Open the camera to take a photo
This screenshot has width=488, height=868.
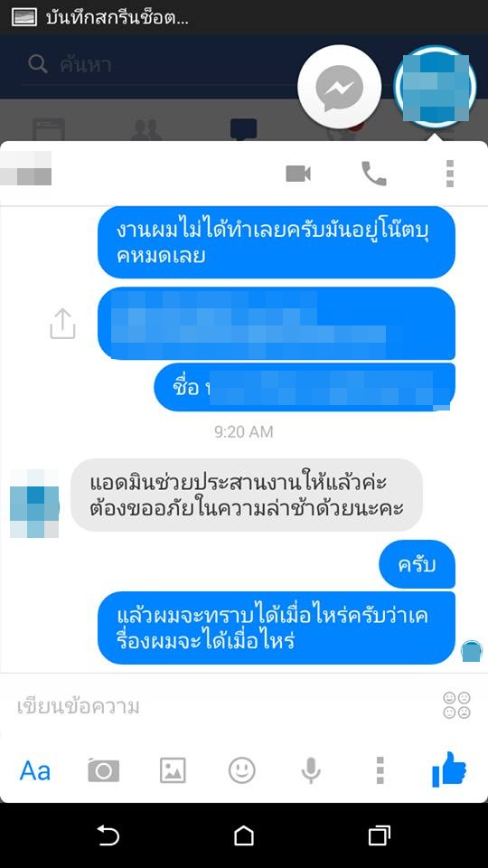click(x=103, y=770)
